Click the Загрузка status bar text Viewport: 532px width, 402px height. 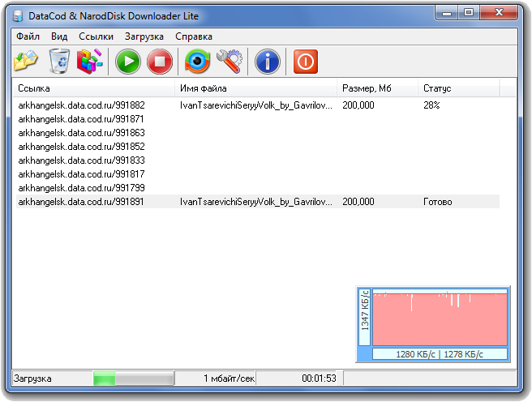click(x=32, y=378)
